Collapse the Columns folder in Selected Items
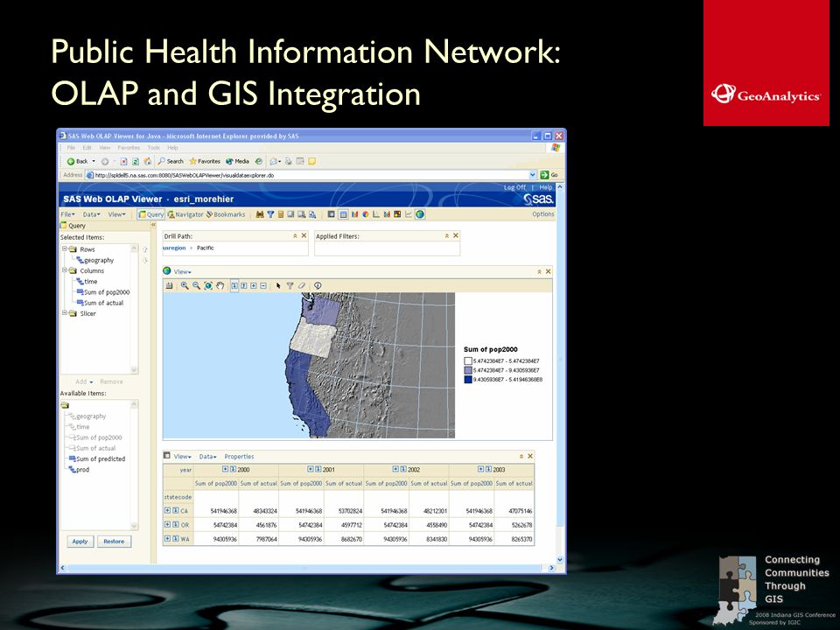Image resolution: width=840 pixels, height=630 pixels. pyautogui.click(x=64, y=270)
